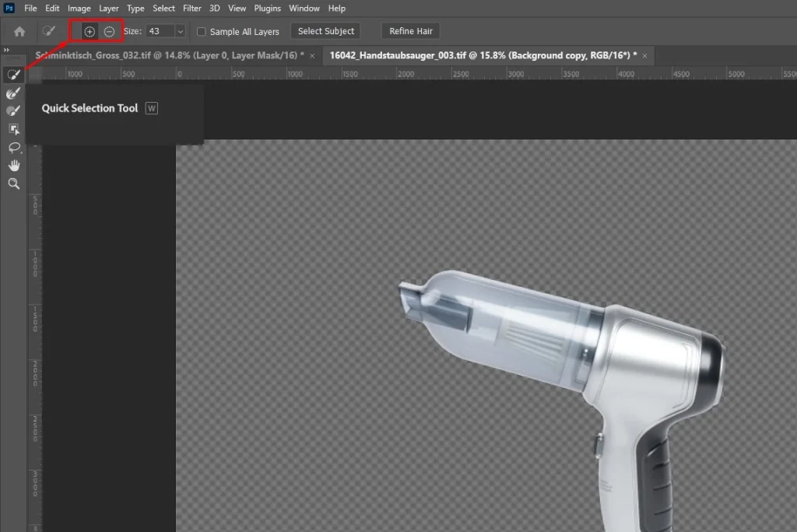
Task: Open the Plugins menu
Action: (x=267, y=9)
